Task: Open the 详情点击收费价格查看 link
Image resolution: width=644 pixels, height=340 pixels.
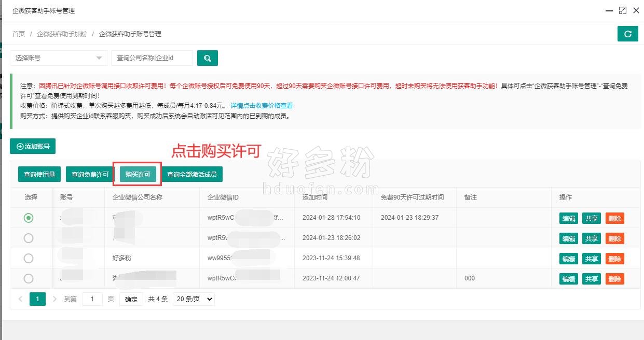Action: tap(262, 106)
